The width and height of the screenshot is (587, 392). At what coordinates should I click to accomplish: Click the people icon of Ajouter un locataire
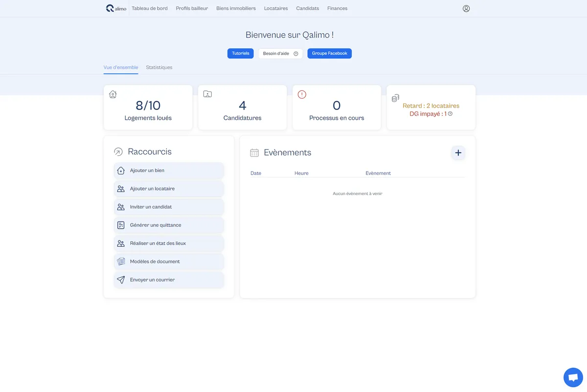(x=121, y=189)
